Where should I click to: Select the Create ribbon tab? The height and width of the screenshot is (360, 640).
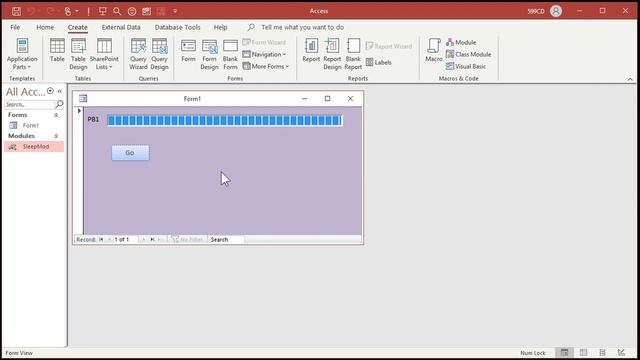[x=78, y=27]
